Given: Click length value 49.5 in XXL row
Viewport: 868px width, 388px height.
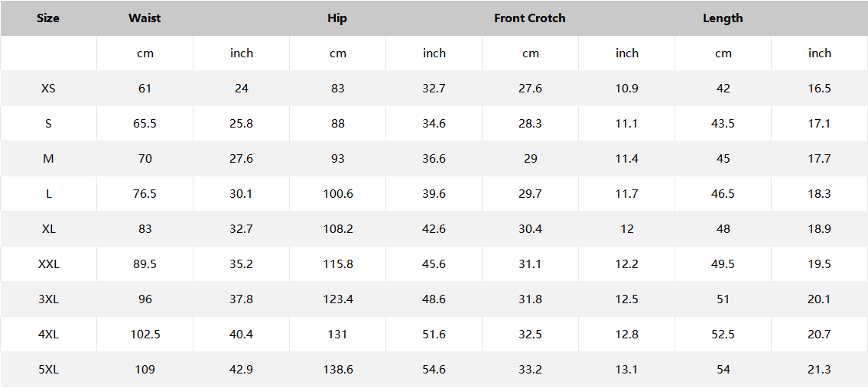Looking at the screenshot, I should tap(723, 264).
